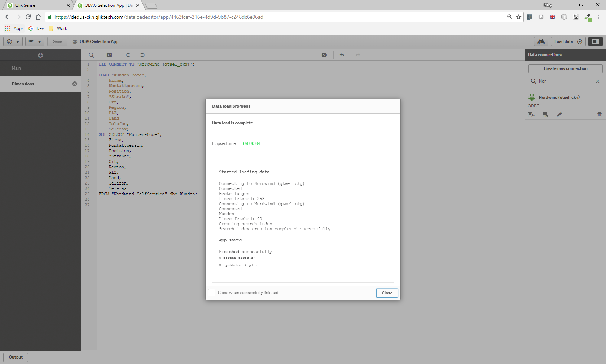Click the elapsed time value 00:00:04
This screenshot has width=606, height=364.
252,143
